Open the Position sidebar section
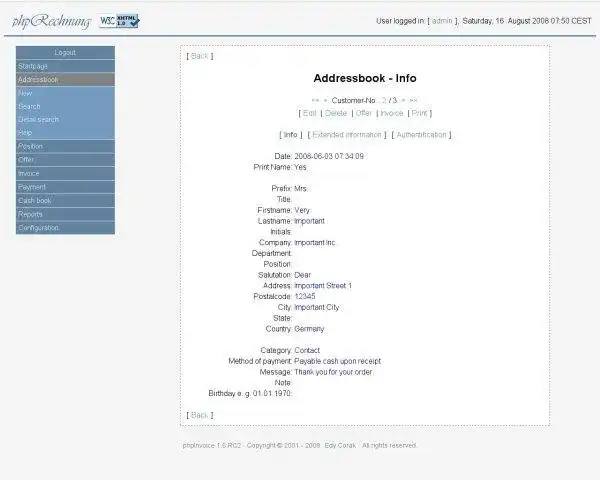600x480 pixels. (65, 146)
